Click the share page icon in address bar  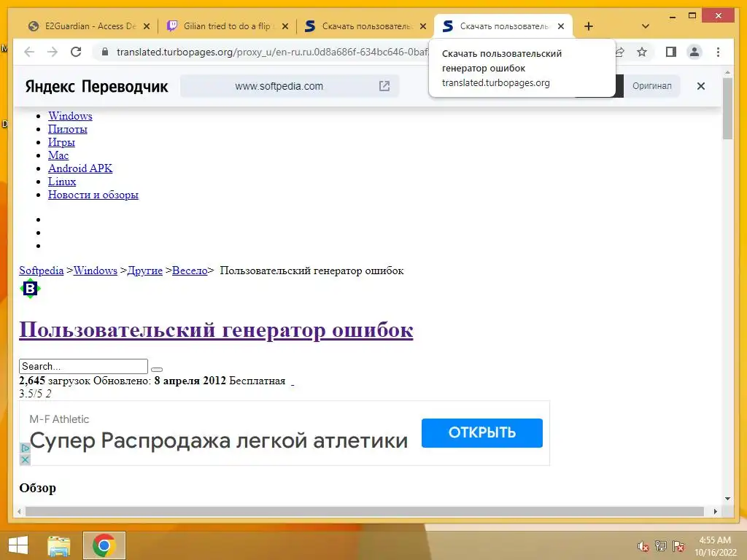619,52
